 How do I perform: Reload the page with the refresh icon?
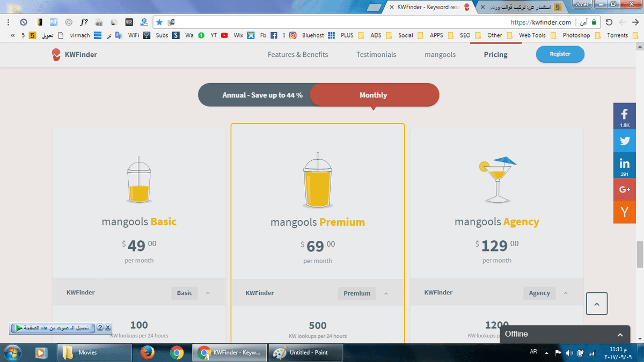click(609, 23)
